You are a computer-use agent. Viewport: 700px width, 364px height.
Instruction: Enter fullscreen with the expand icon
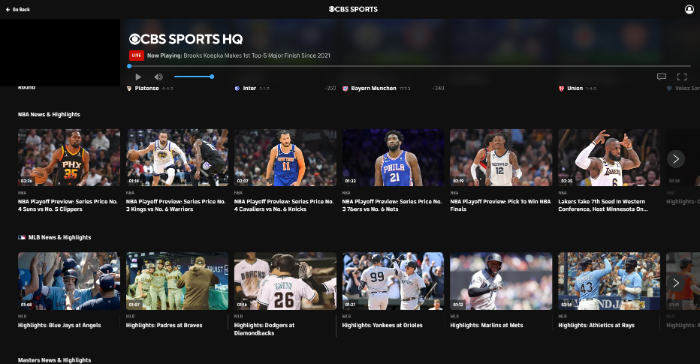(x=682, y=77)
